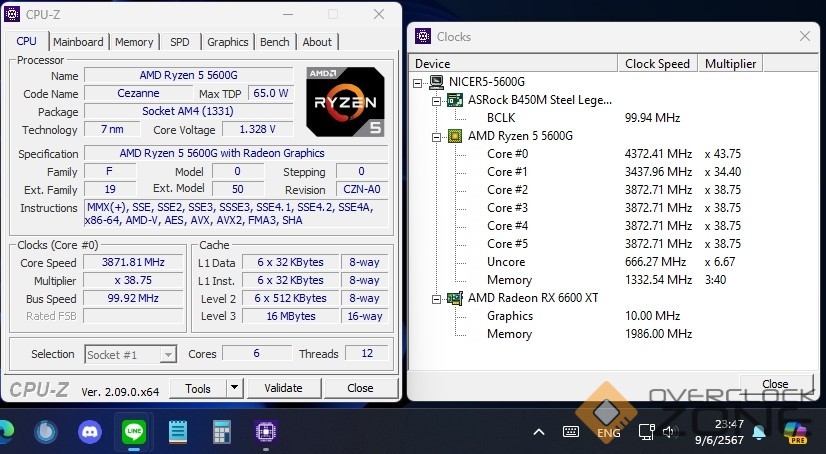Screen dimensions: 826x454
Task: Open the touch keyboard tray icon
Action: coord(571,432)
